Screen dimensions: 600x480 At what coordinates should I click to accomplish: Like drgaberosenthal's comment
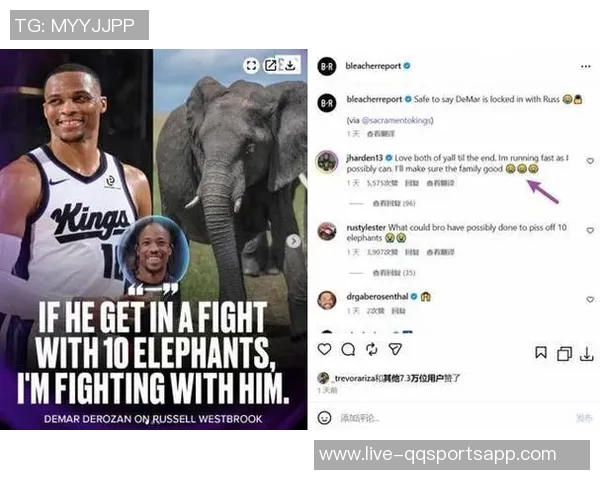pyautogui.click(x=590, y=299)
